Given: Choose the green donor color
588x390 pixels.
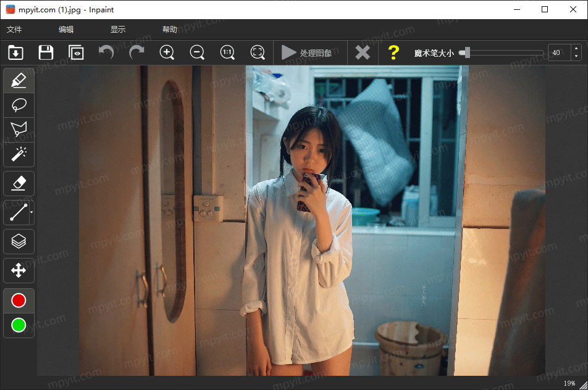Looking at the screenshot, I should (x=19, y=325).
